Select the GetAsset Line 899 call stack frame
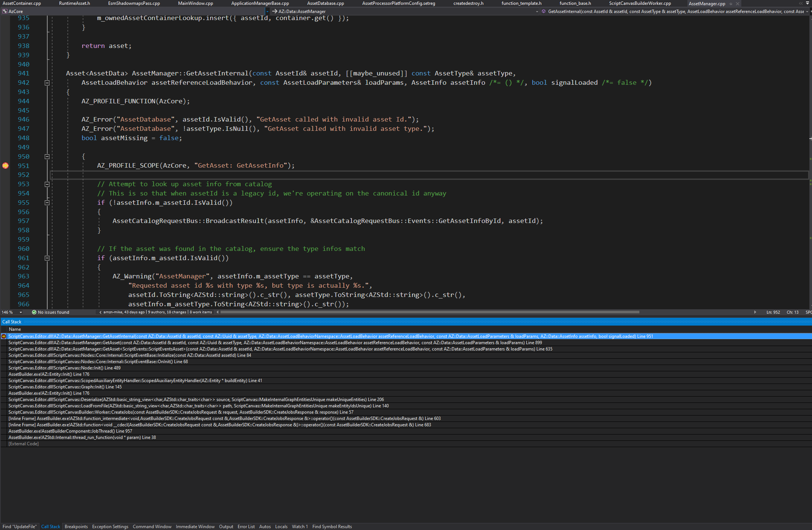Image resolution: width=812 pixels, height=530 pixels. pyautogui.click(x=406, y=343)
